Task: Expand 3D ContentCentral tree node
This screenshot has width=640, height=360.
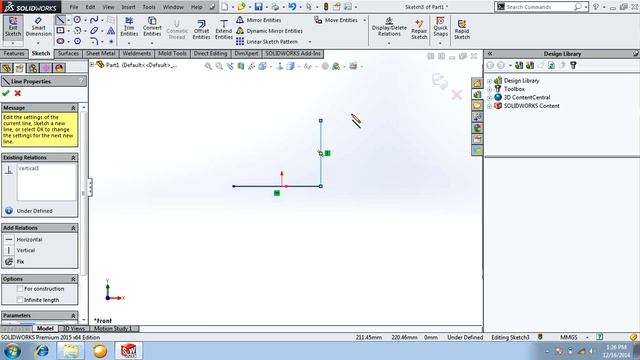Action: [489, 98]
